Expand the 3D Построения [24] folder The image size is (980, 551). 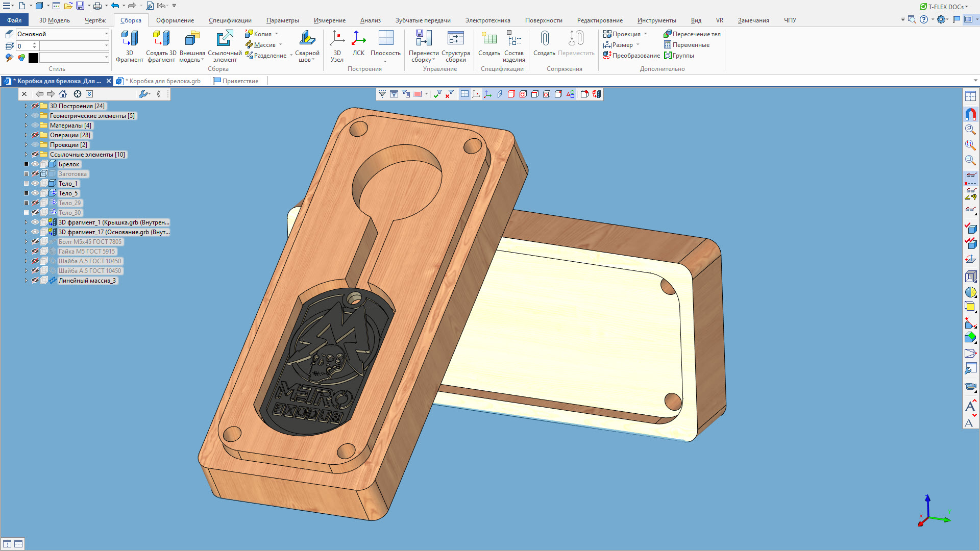[26, 106]
